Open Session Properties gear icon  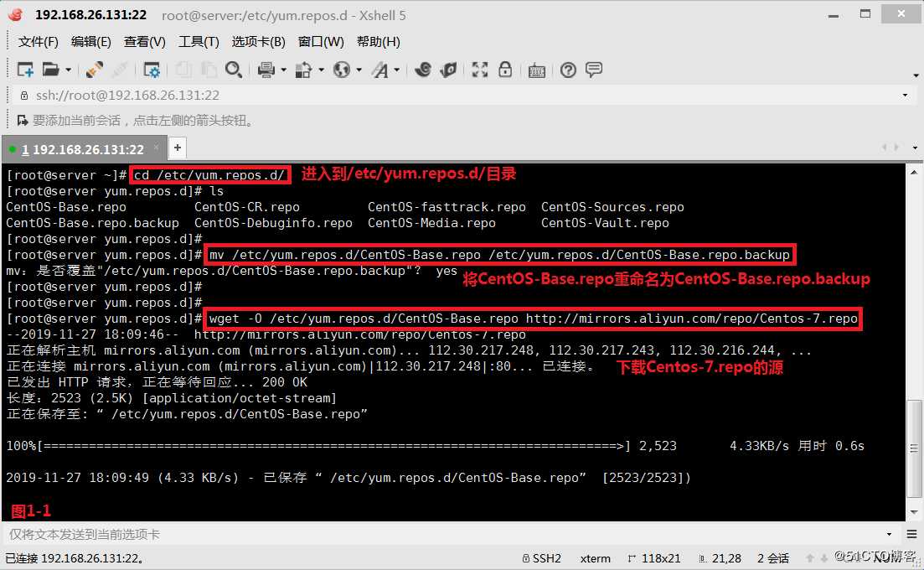point(152,70)
